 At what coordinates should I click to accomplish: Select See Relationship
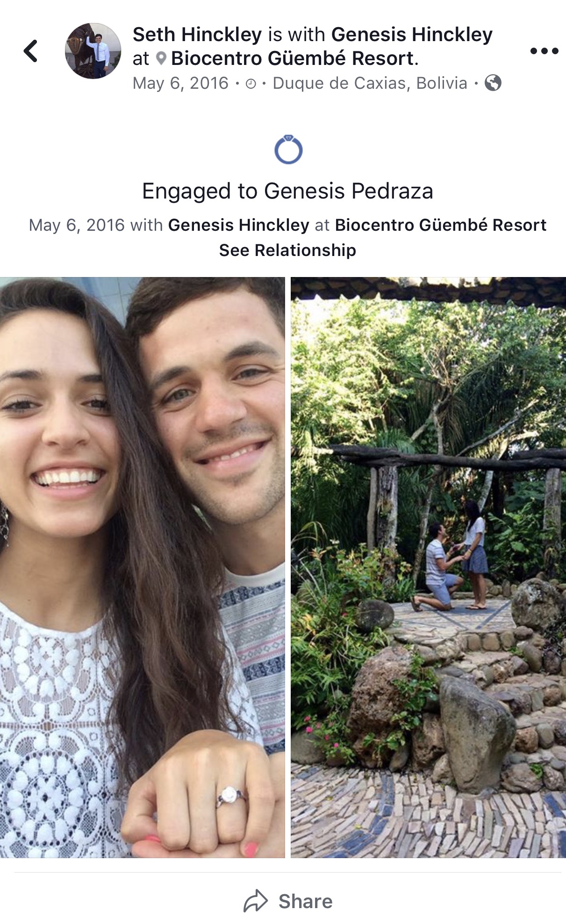287,250
